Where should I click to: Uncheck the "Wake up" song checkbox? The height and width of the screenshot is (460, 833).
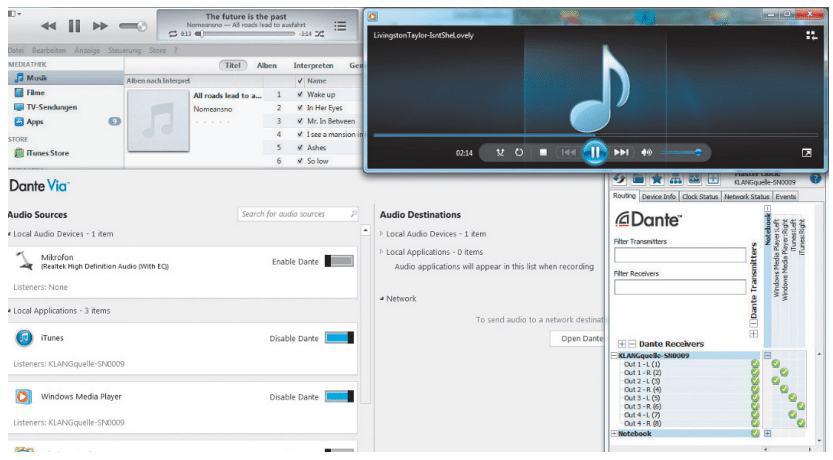[x=300, y=94]
